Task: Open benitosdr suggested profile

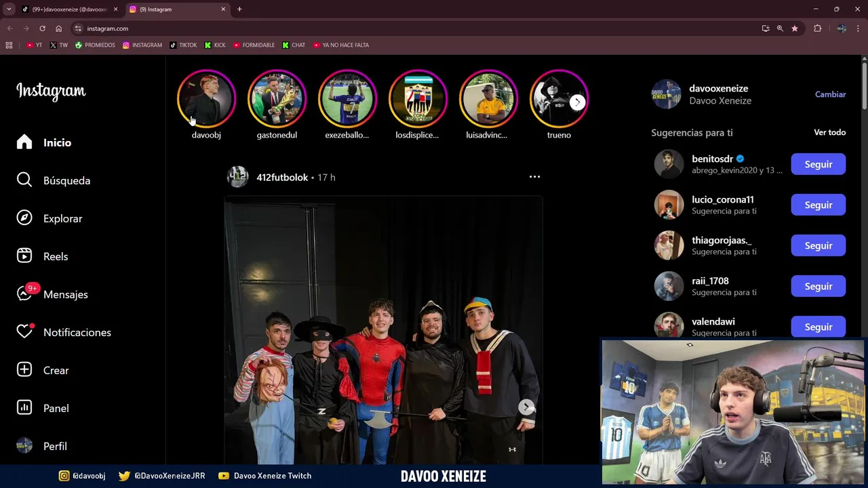Action: pos(712,159)
